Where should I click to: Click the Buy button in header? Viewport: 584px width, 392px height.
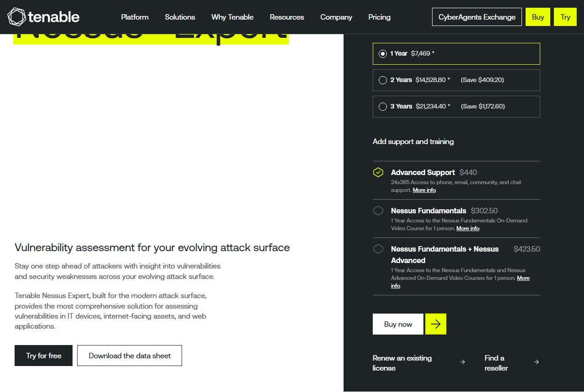tap(538, 17)
